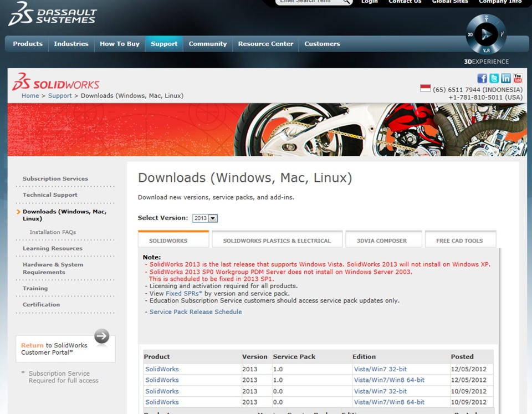This screenshot has height=414, width=532.
Task: Open the How To Buy menu
Action: click(120, 44)
